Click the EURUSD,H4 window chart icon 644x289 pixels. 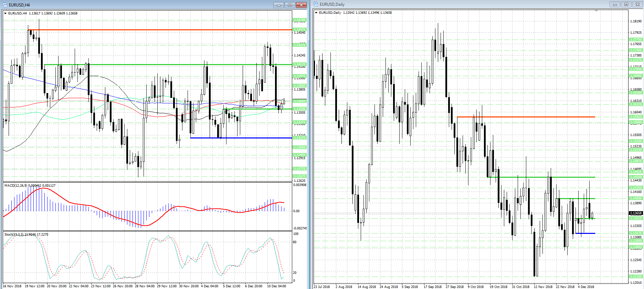point(5,5)
